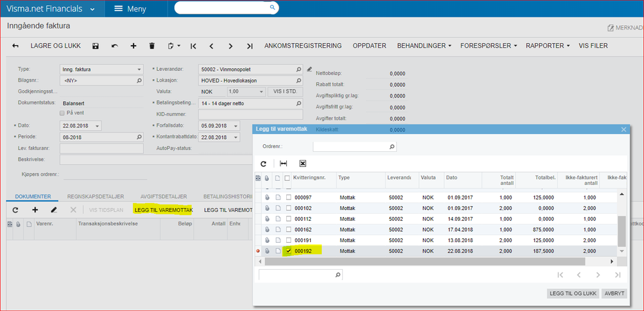Open Periode lookup magnifier
This screenshot has width=644, height=311.
tap(139, 137)
